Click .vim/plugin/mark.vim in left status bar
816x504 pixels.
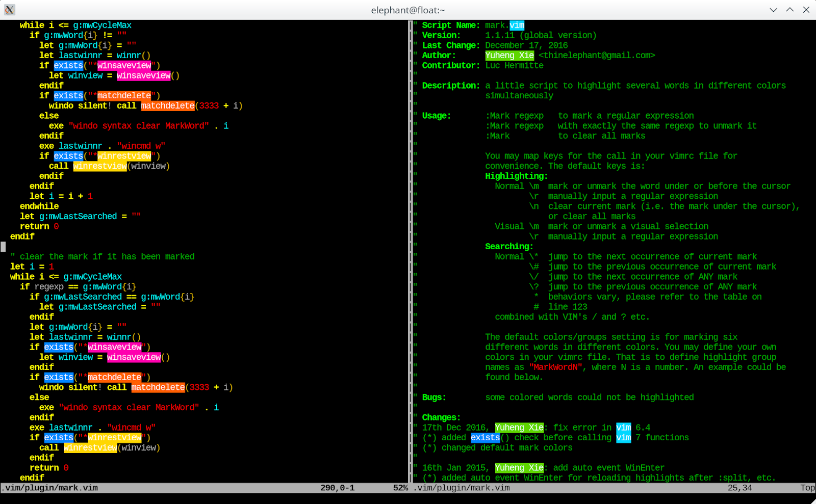49,488
